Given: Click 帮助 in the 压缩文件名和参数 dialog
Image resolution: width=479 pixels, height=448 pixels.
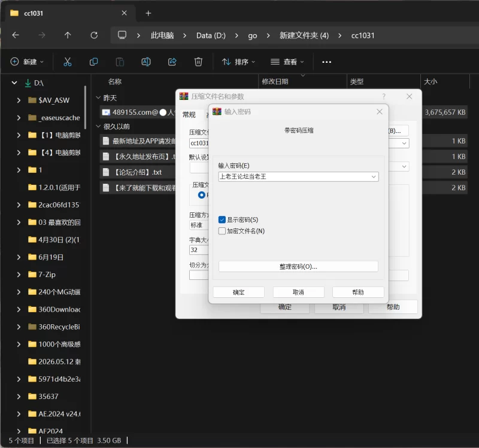Looking at the screenshot, I should pyautogui.click(x=393, y=307).
